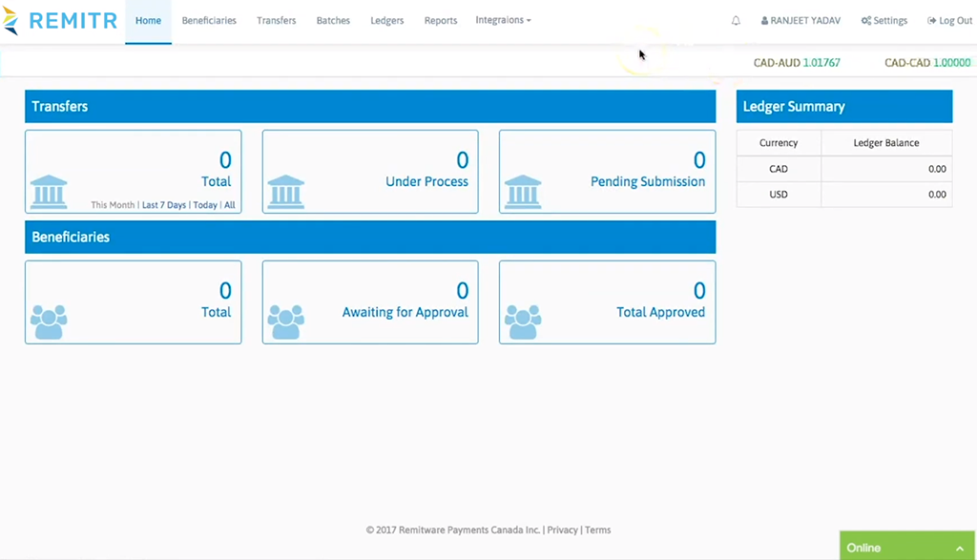Filter transfers by Today

205,205
